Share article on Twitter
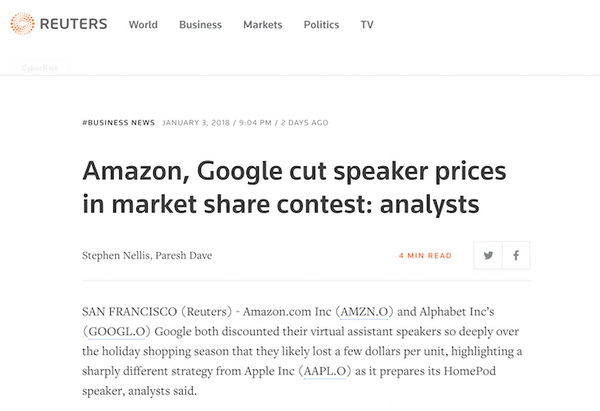600x411 pixels. coord(488,255)
